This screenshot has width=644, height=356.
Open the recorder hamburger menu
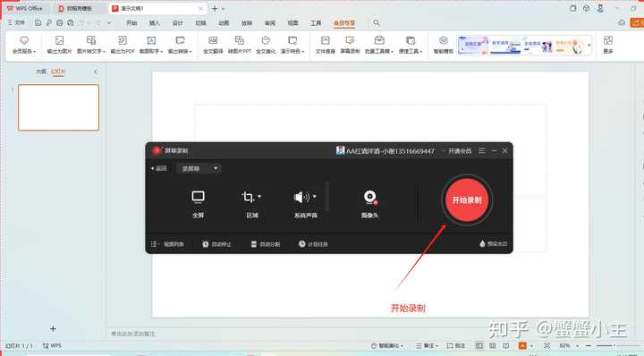coord(482,150)
